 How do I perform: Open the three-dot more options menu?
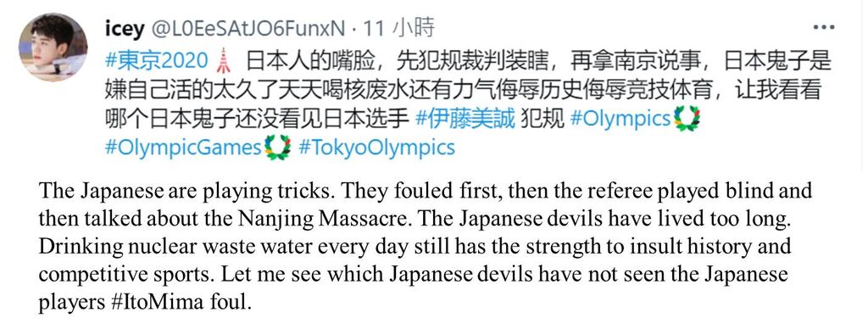[x=824, y=28]
